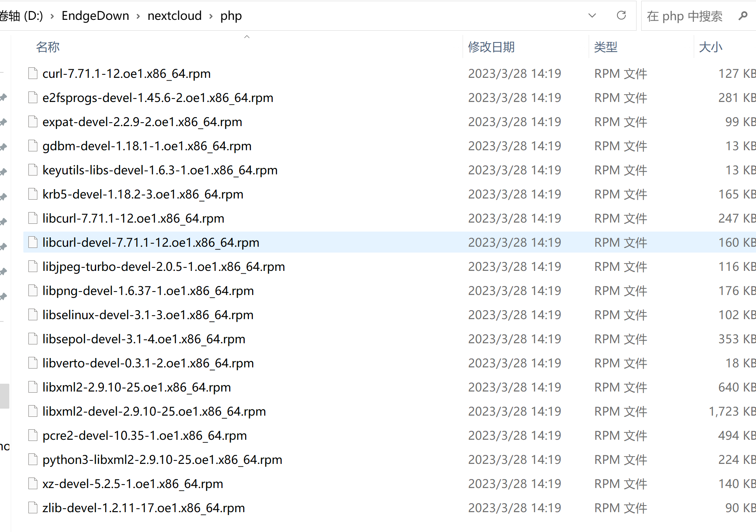
Task: Click file icon of gdbm-devel rpm
Action: (33, 146)
